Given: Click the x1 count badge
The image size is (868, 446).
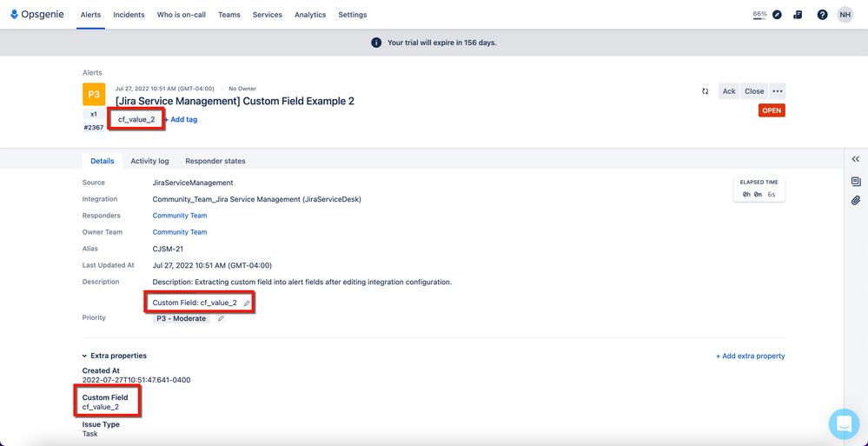Looking at the screenshot, I should click(x=94, y=114).
